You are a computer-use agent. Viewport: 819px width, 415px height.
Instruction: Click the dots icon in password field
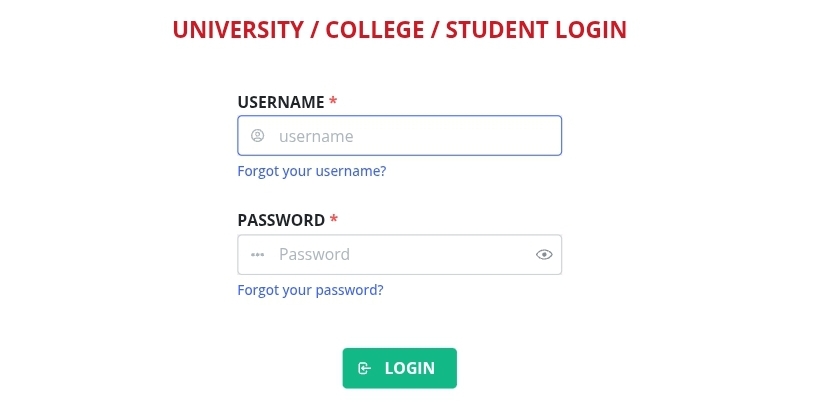257,255
